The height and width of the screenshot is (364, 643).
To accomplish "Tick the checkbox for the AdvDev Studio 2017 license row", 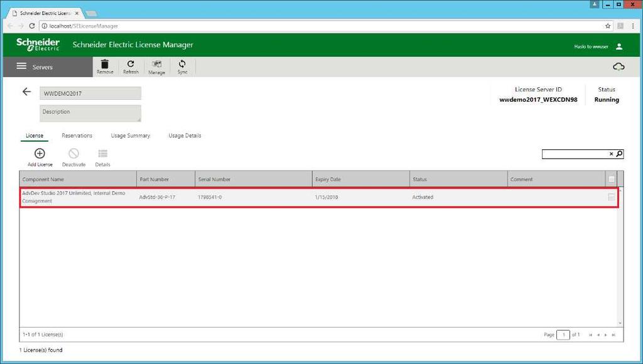I will (612, 197).
